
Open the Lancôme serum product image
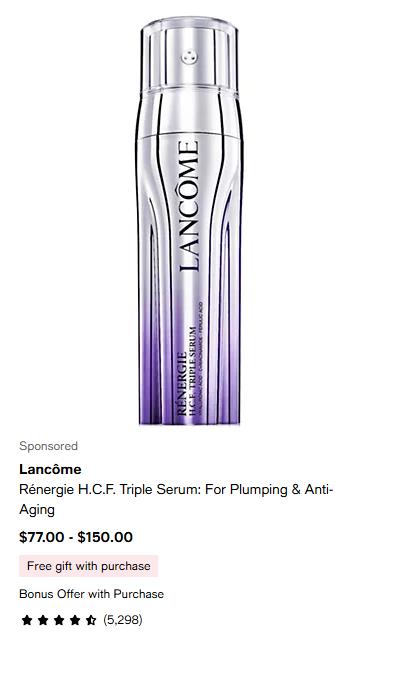pos(190,221)
